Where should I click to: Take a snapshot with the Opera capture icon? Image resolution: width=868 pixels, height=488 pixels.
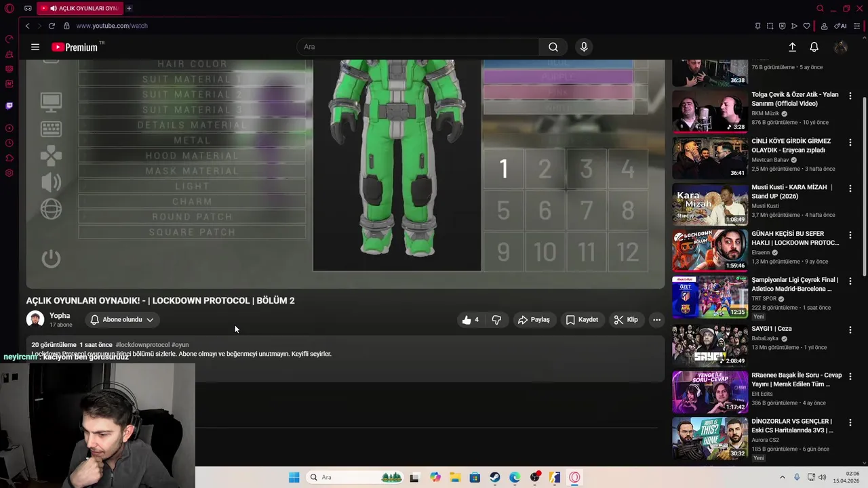click(x=770, y=26)
